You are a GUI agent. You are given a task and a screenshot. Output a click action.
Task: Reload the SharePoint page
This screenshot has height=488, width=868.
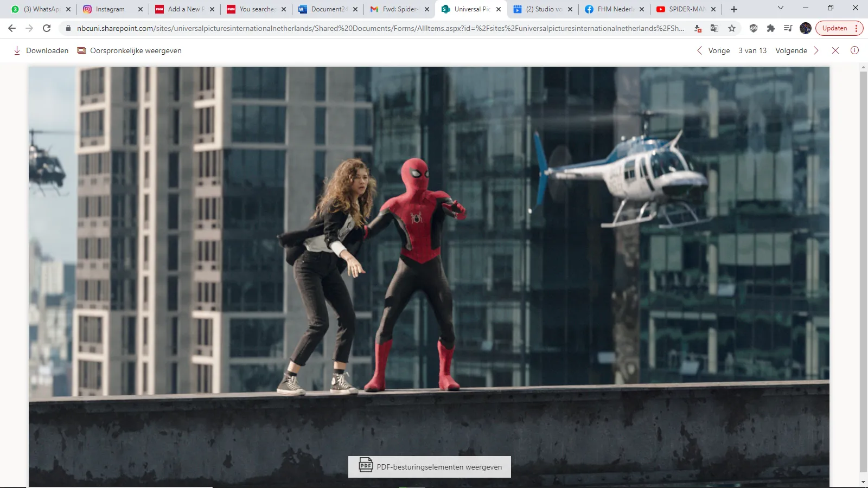click(47, 28)
